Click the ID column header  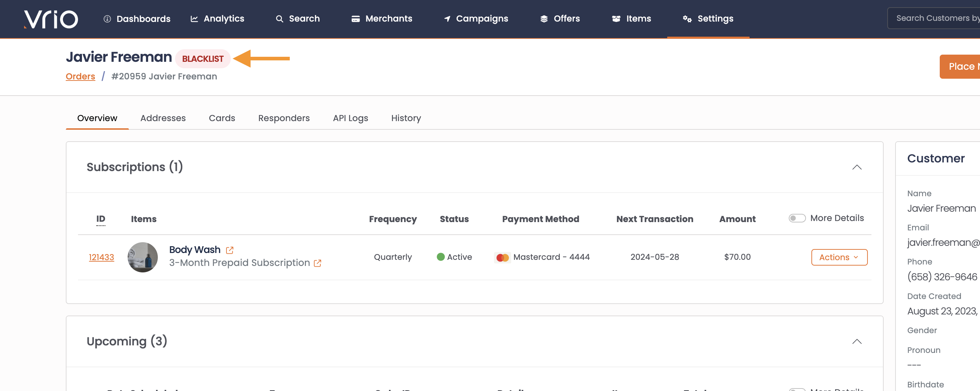coord(100,219)
